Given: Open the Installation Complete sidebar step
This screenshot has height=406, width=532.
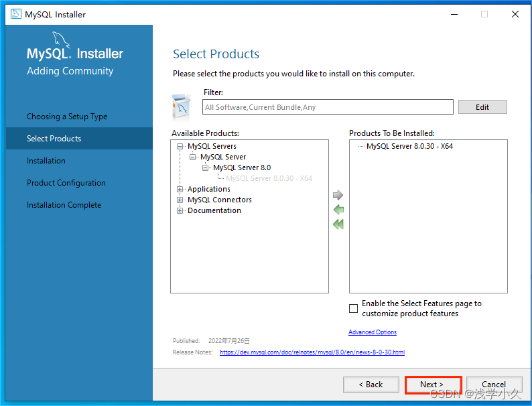Looking at the screenshot, I should coord(64,205).
